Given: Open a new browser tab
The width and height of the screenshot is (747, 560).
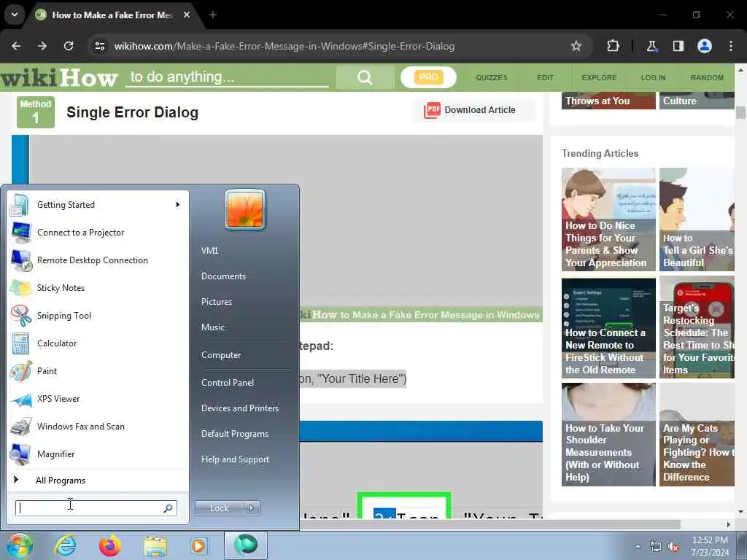Looking at the screenshot, I should [213, 15].
